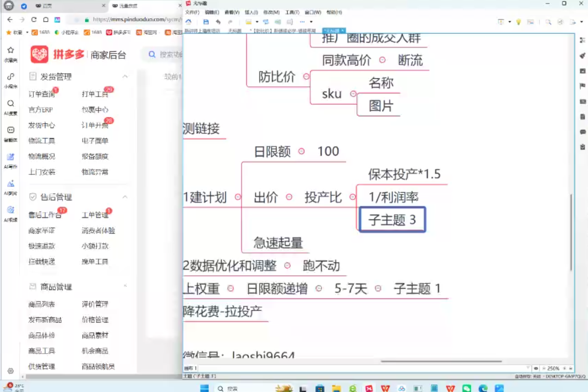Open the Notes panel icon in right sidebar
Screen dimensions: 588x392
(582, 117)
